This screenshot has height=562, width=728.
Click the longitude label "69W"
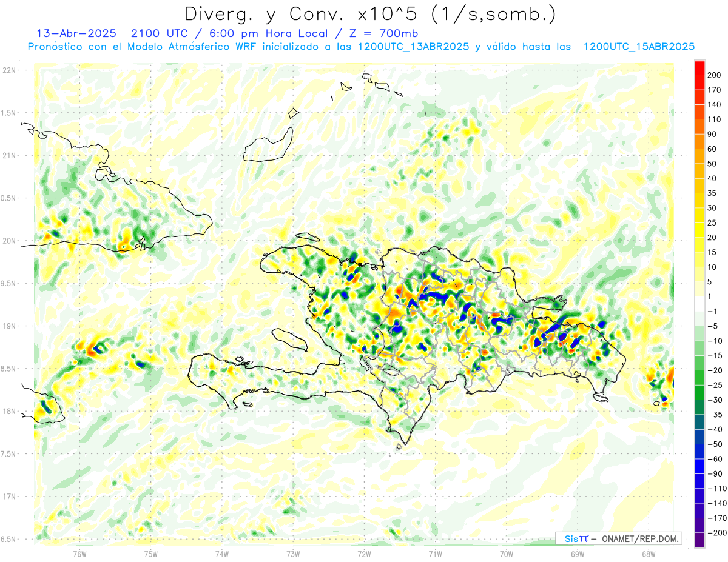click(578, 554)
